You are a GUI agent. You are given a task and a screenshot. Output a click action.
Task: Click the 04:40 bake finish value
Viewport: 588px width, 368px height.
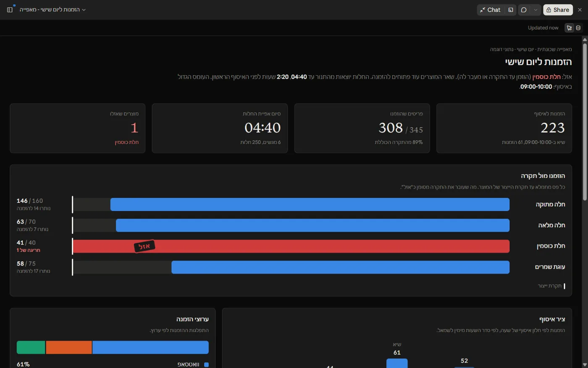pos(262,127)
